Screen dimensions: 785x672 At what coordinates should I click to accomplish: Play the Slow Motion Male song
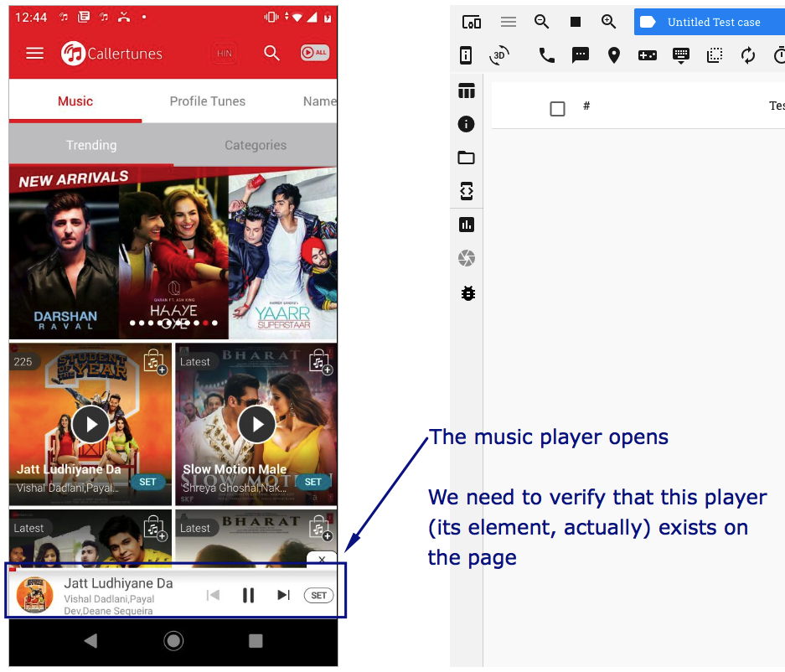point(257,424)
